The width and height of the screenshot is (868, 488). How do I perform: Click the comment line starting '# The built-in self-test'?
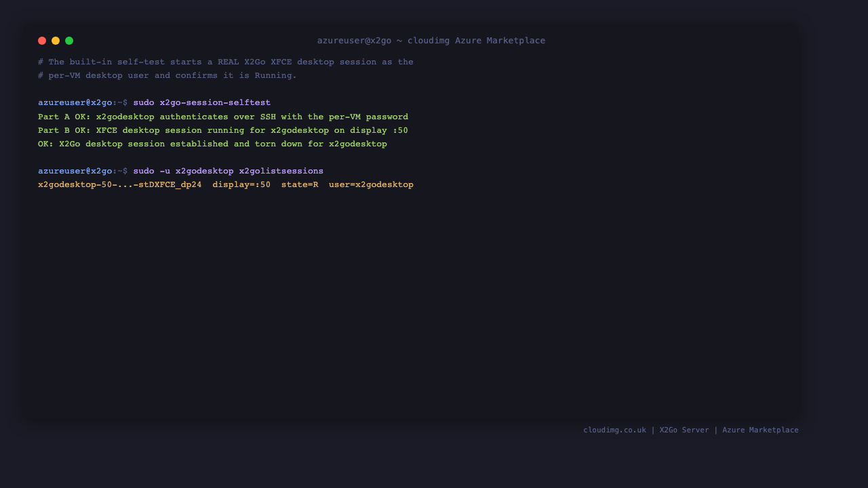coord(226,62)
